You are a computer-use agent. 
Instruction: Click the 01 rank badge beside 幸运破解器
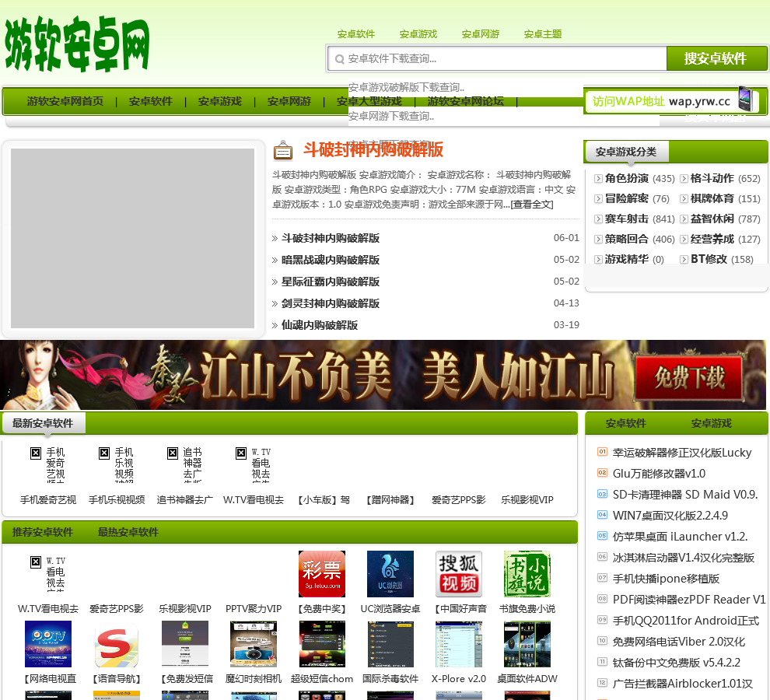[602, 451]
